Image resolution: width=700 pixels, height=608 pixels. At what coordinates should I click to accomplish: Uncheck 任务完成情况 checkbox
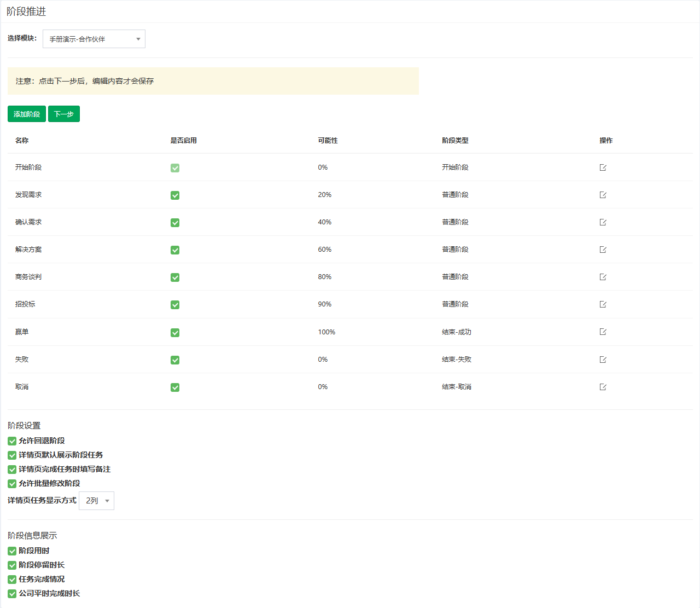(x=12, y=580)
